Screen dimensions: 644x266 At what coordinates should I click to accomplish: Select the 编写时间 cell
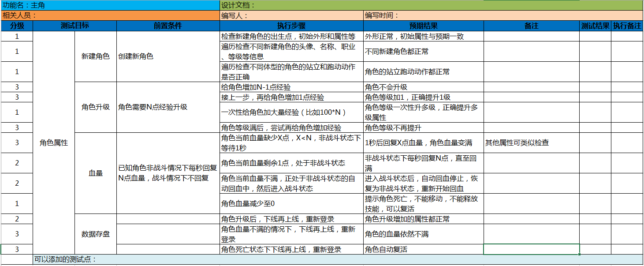[503, 15]
